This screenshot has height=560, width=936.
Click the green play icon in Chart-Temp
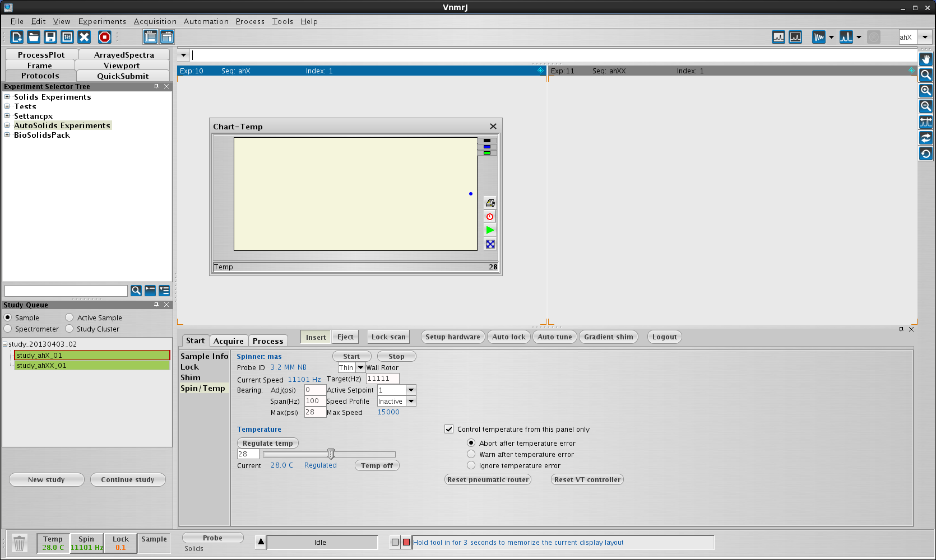click(490, 230)
